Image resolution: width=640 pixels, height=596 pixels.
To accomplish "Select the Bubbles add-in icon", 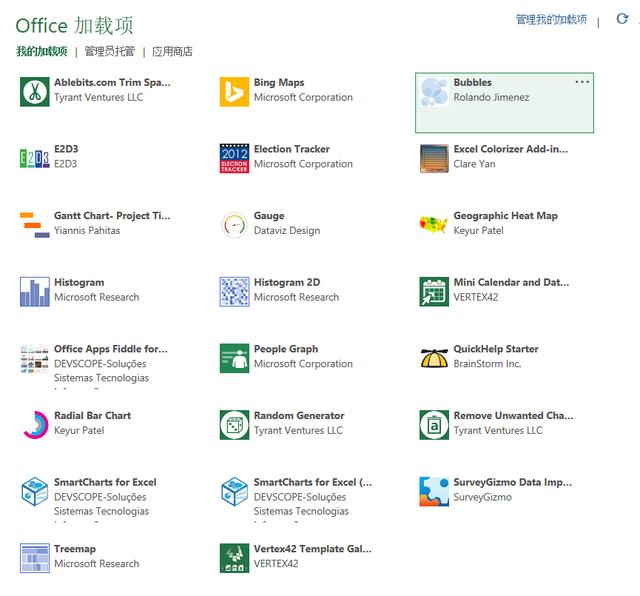I will click(x=434, y=91).
